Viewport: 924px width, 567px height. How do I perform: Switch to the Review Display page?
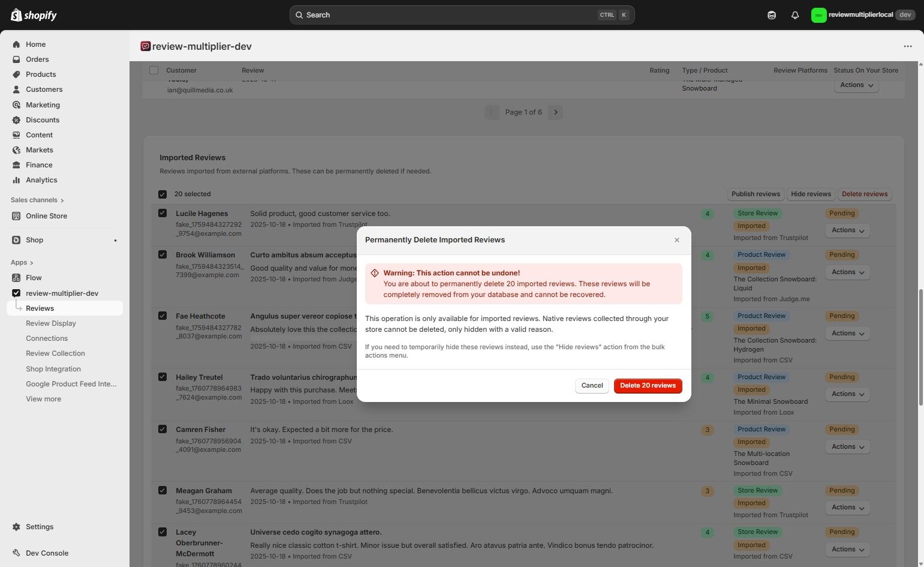pos(51,323)
